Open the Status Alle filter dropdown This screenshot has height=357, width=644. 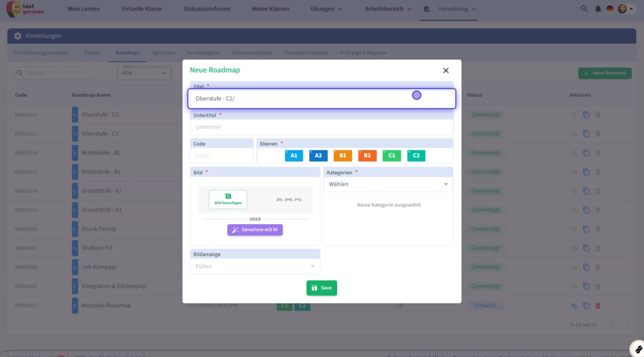tap(144, 73)
